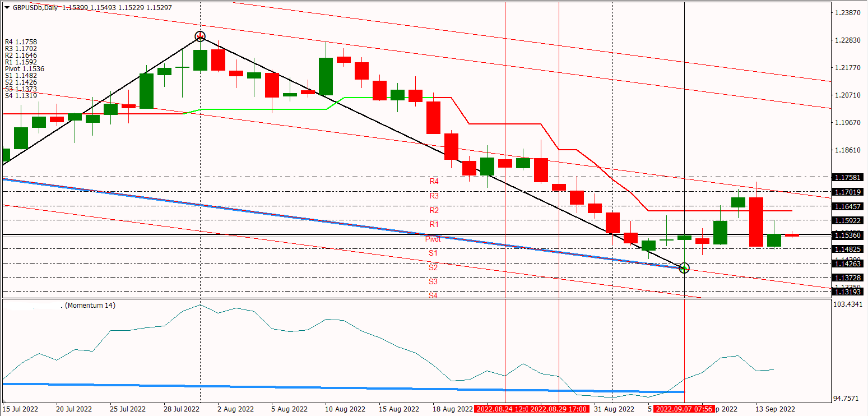Select the 'R4 1.1758' line in the pivot list
The height and width of the screenshot is (416, 868).
pos(21,42)
